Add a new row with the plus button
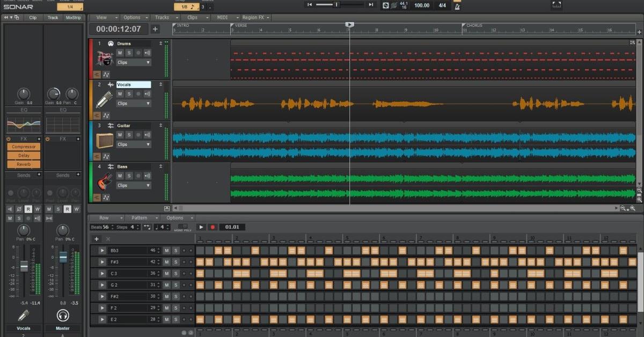The width and height of the screenshot is (644, 337). click(x=97, y=238)
